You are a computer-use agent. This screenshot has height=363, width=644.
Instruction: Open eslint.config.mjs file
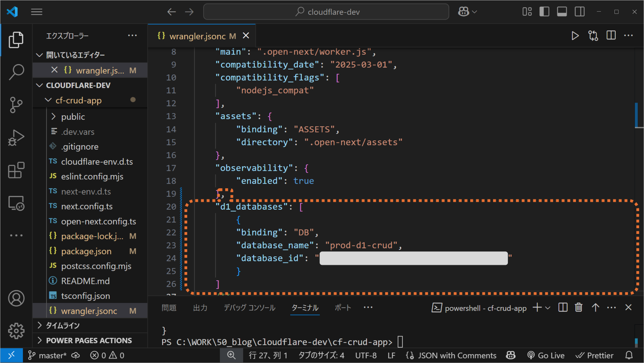tap(90, 176)
